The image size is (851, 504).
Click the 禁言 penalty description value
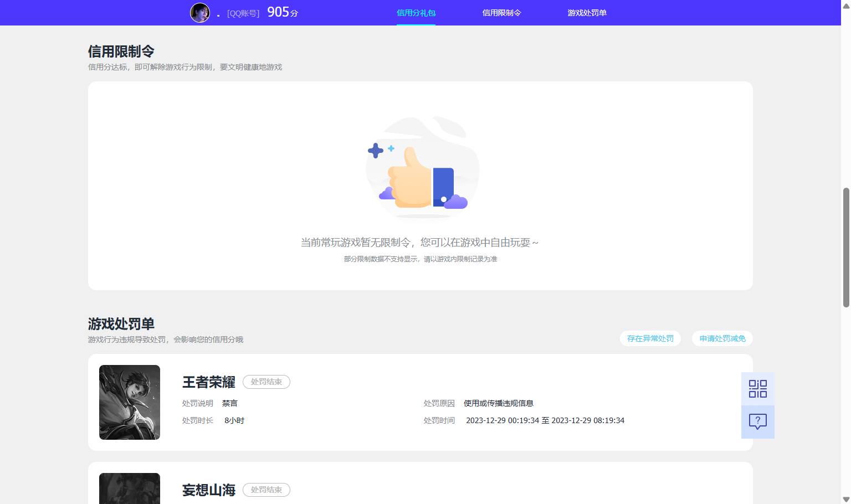(x=230, y=403)
